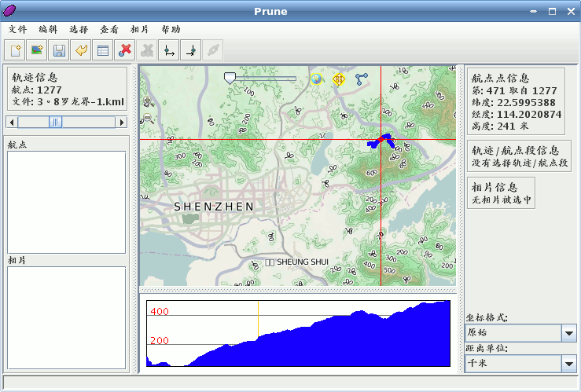Toggle connecting lines between track points
The image size is (581, 392).
pyautogui.click(x=361, y=79)
